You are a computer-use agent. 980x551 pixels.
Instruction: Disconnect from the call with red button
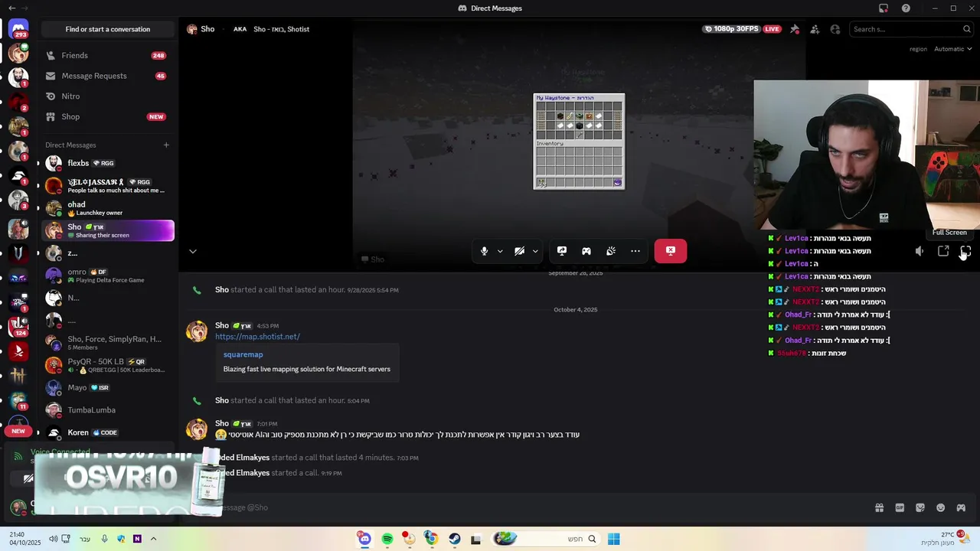pos(671,251)
